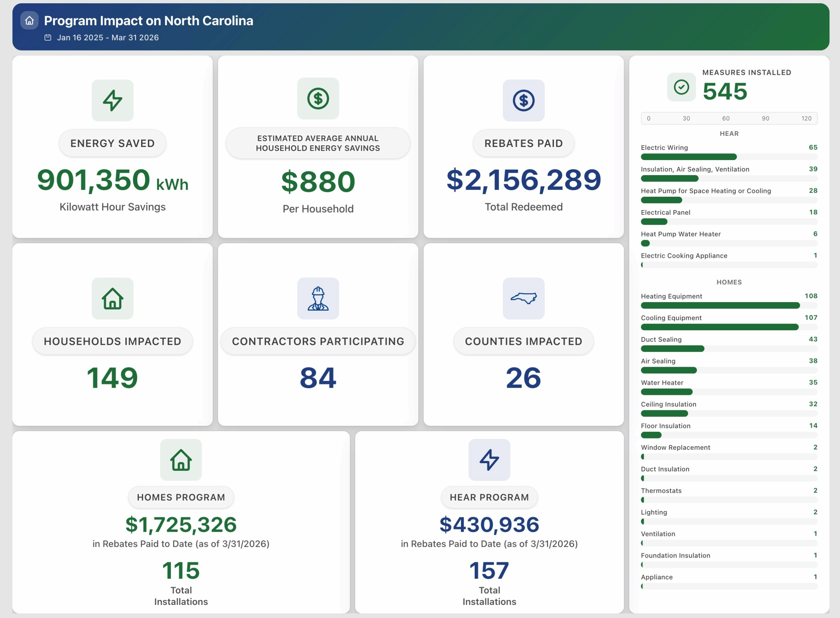Viewport: 840px width, 618px height.
Task: Click the HEAR section heading
Action: pos(729,134)
